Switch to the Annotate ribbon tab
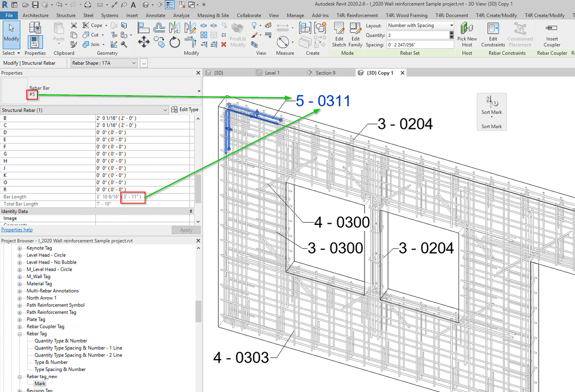Screen dimensions: 575x392 click(156, 15)
